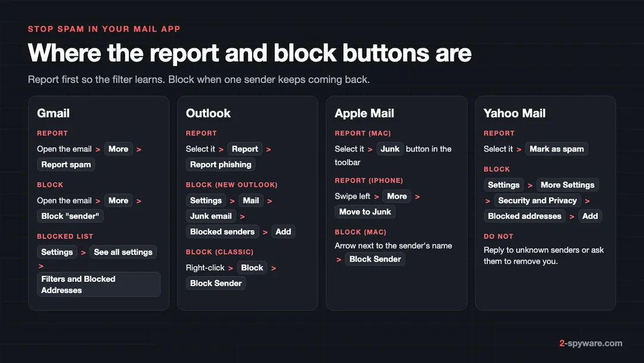The image size is (644, 363).
Task: Click the "REPORT (IPHONE)" label
Action: [369, 180]
